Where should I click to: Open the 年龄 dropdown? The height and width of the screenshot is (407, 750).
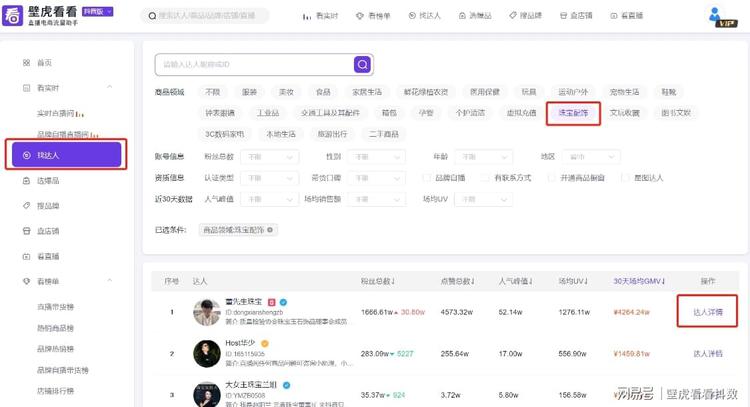point(484,157)
